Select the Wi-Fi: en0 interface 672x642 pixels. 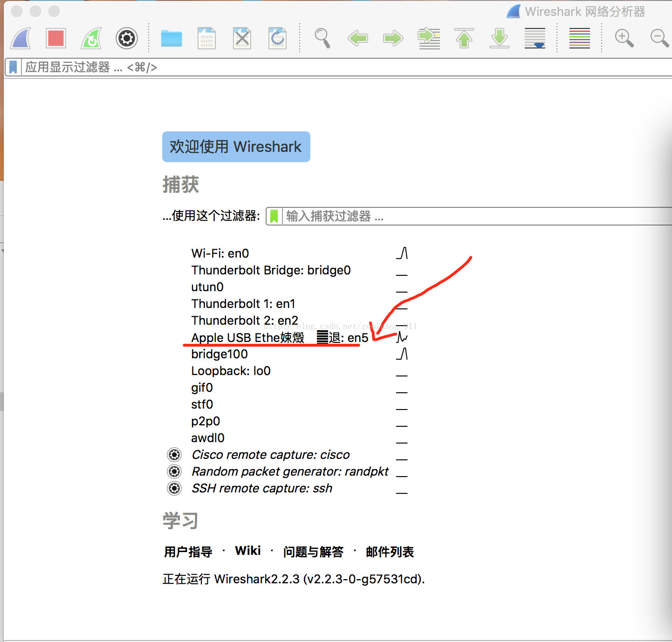tap(220, 253)
